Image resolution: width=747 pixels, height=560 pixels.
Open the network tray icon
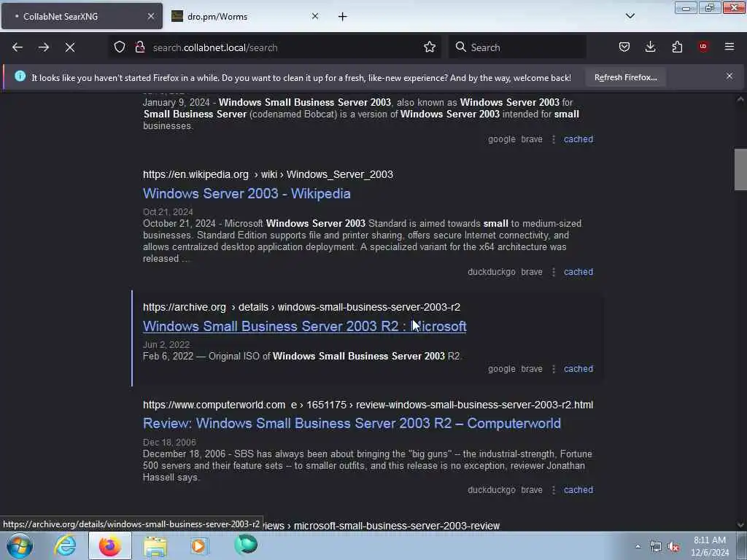click(x=656, y=547)
